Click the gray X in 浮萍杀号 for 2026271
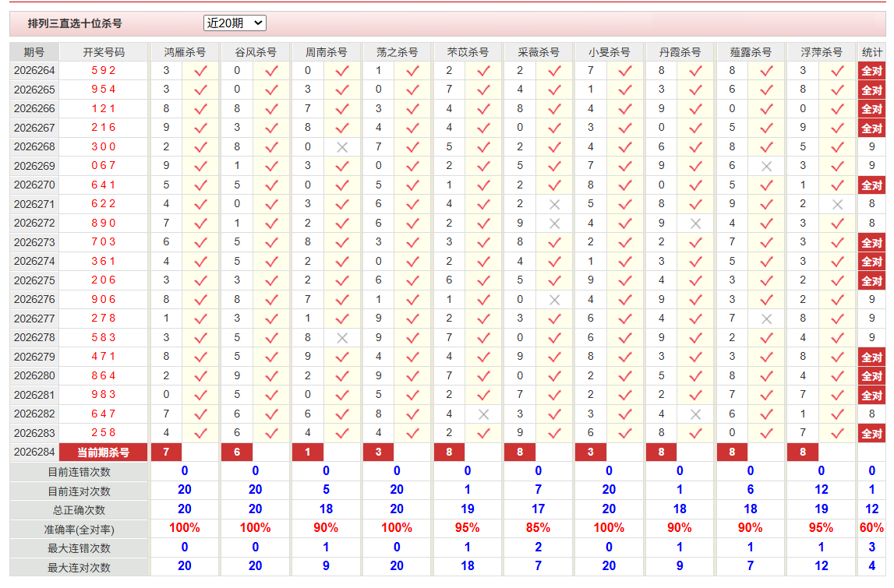The width and height of the screenshot is (894, 588). click(837, 204)
